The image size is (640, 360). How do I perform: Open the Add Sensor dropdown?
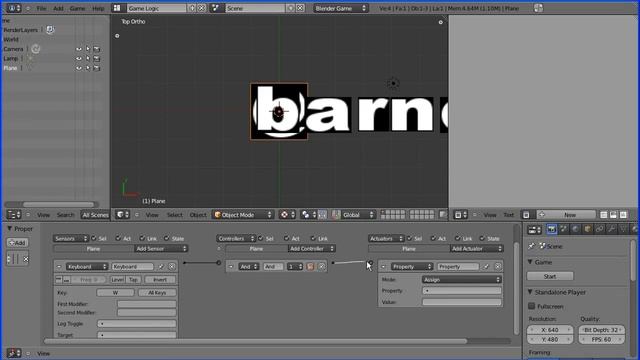point(161,249)
